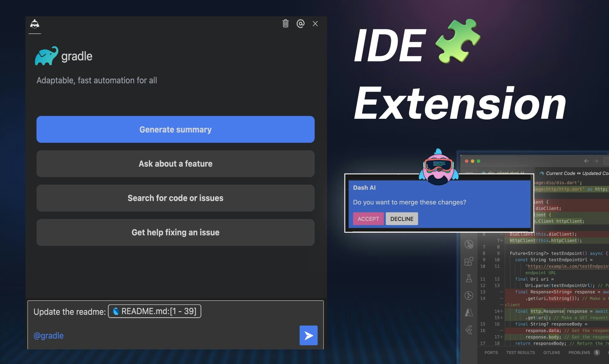Click the problems count badge showing 5
Viewport: 609px width, 364px height.
click(x=597, y=353)
